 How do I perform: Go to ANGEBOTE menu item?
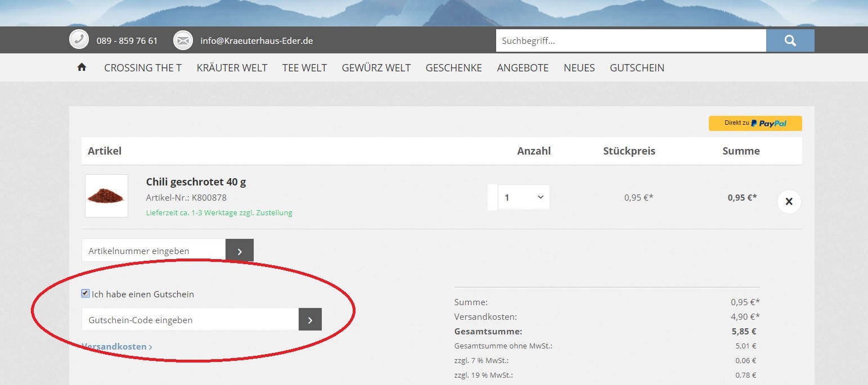click(523, 67)
